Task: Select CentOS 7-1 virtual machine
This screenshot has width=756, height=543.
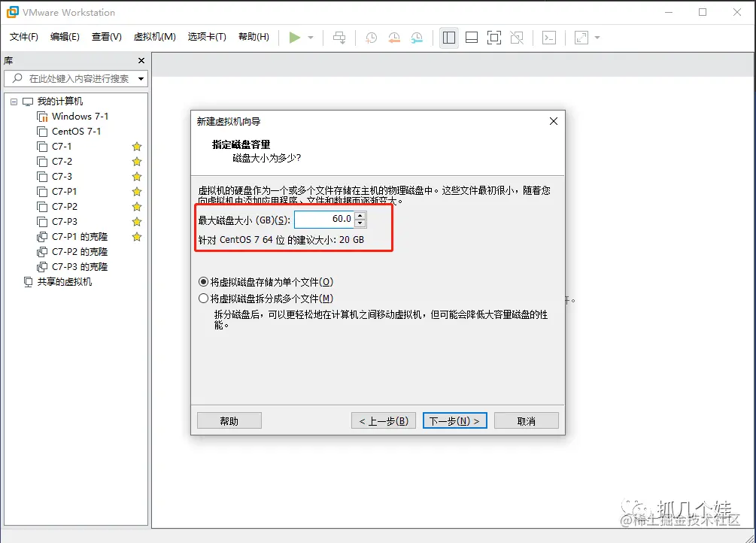Action: [x=76, y=131]
